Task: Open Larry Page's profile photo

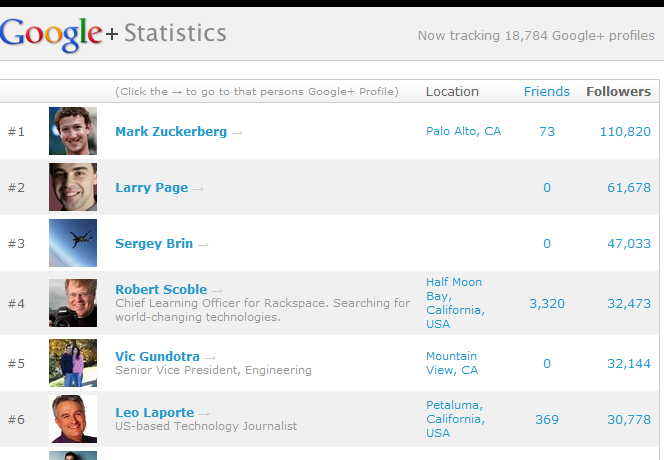Action: click(x=73, y=187)
